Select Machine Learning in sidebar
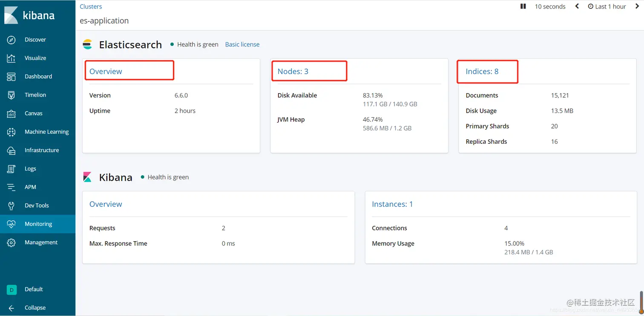The image size is (644, 316). coord(47,132)
